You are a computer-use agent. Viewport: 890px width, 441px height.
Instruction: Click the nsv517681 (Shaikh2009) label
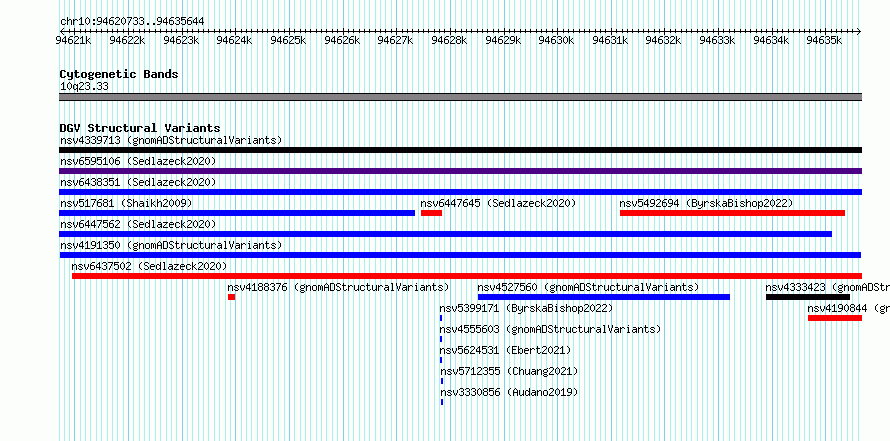[126, 203]
